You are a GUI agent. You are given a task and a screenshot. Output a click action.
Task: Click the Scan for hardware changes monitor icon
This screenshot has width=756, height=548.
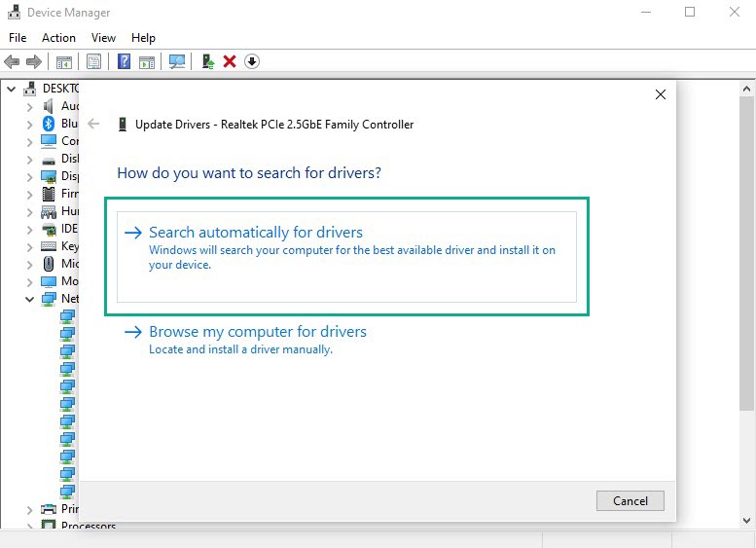(177, 61)
